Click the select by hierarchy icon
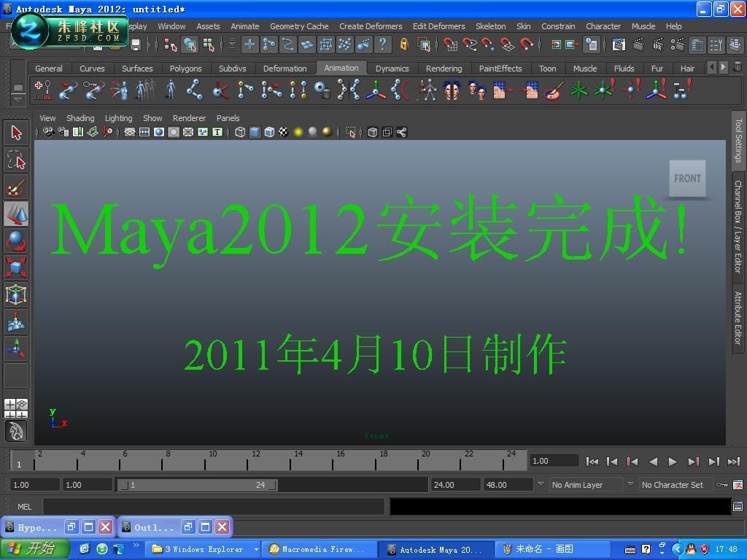This screenshot has width=747, height=560. 170,44
